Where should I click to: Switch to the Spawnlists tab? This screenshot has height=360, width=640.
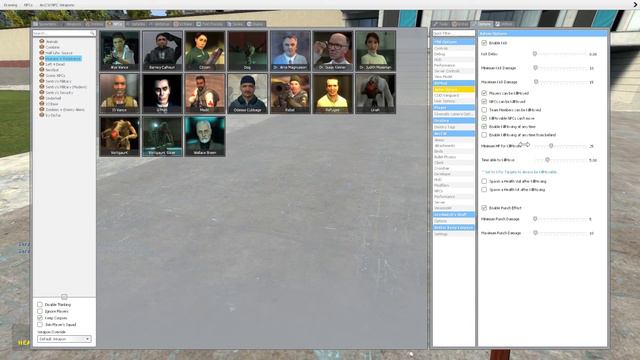point(46,24)
